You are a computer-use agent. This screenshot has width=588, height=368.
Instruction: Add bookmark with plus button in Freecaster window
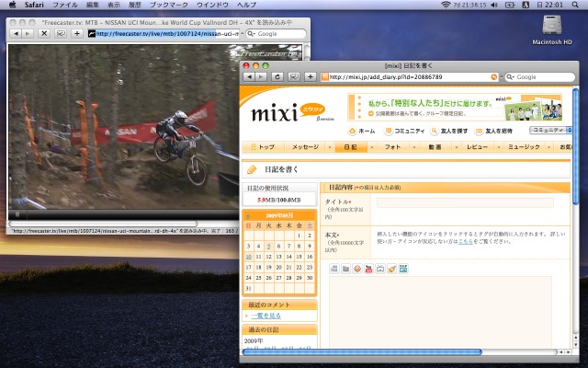point(77,33)
